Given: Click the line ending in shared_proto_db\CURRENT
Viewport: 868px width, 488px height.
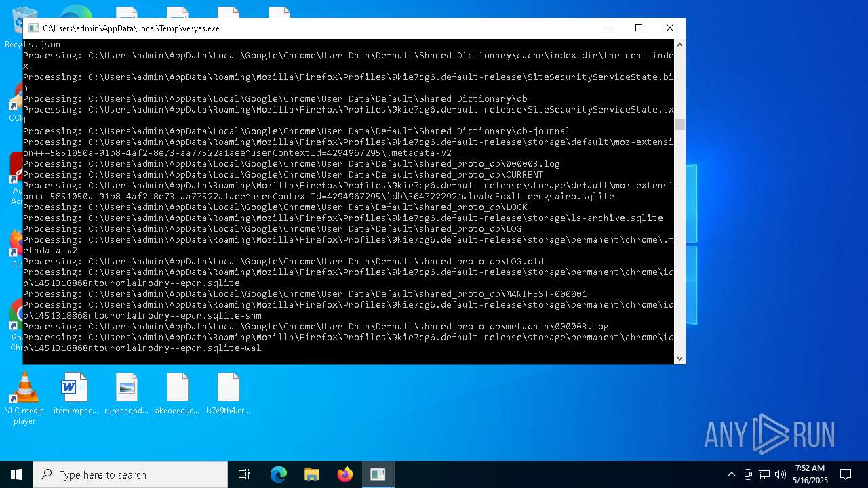Looking at the screenshot, I should (x=283, y=175).
